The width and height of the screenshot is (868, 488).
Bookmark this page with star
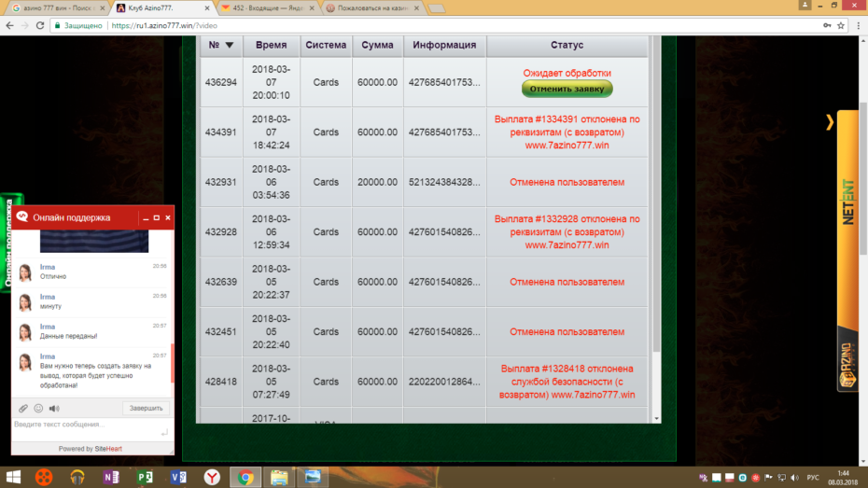click(x=841, y=25)
